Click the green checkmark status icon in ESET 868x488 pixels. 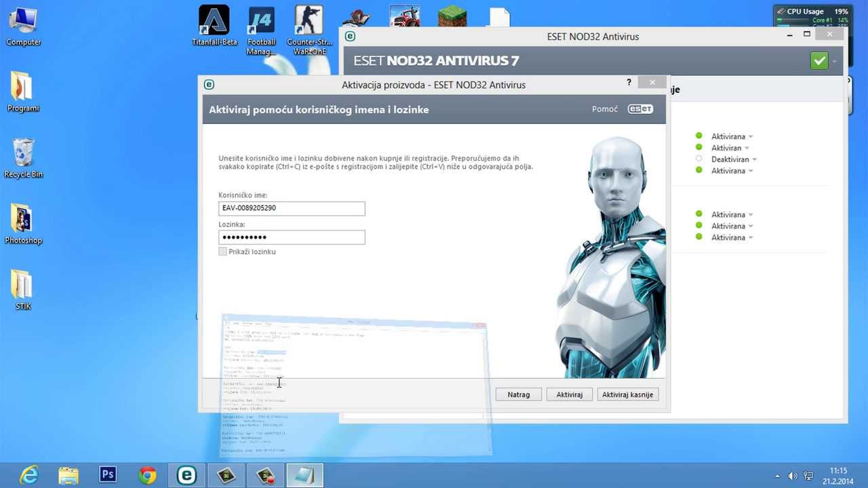coord(819,60)
